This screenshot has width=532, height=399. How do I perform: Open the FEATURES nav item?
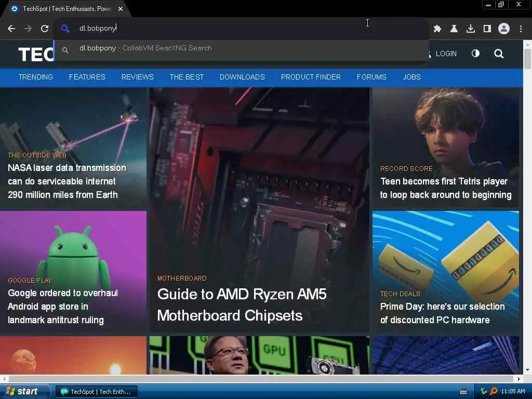coord(87,77)
